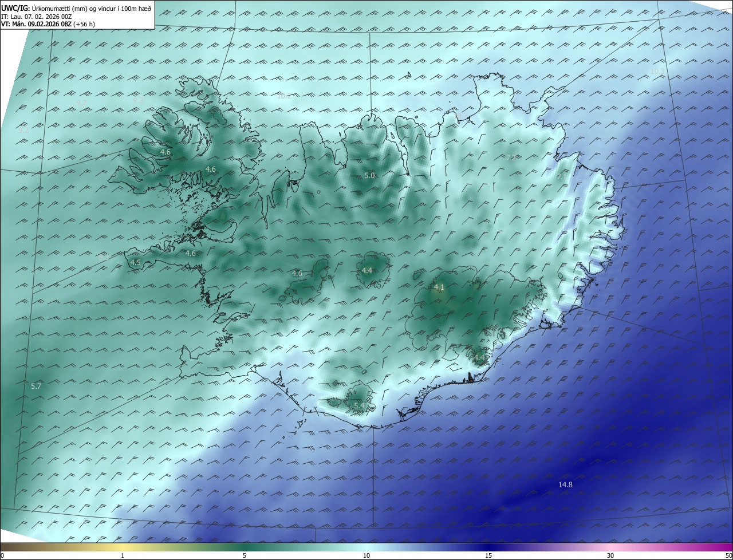
Task: Click the 4.5 value label
Action: pyautogui.click(x=136, y=263)
